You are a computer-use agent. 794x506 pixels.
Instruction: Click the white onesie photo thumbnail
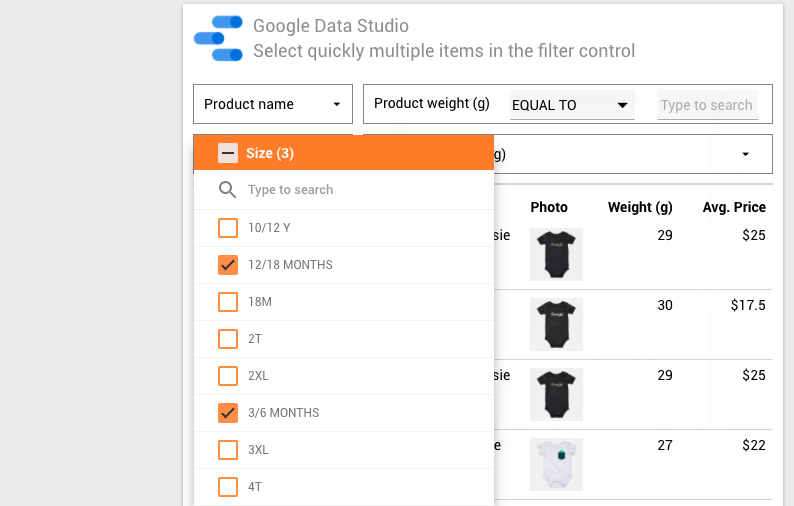pos(556,464)
